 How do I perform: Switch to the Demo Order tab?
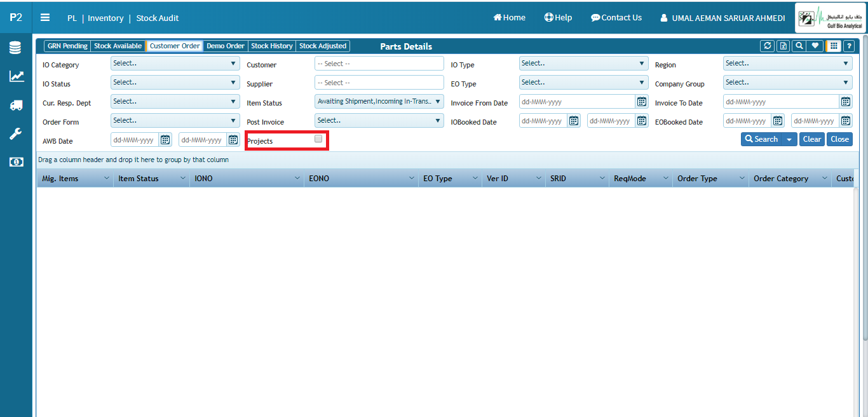coord(226,46)
